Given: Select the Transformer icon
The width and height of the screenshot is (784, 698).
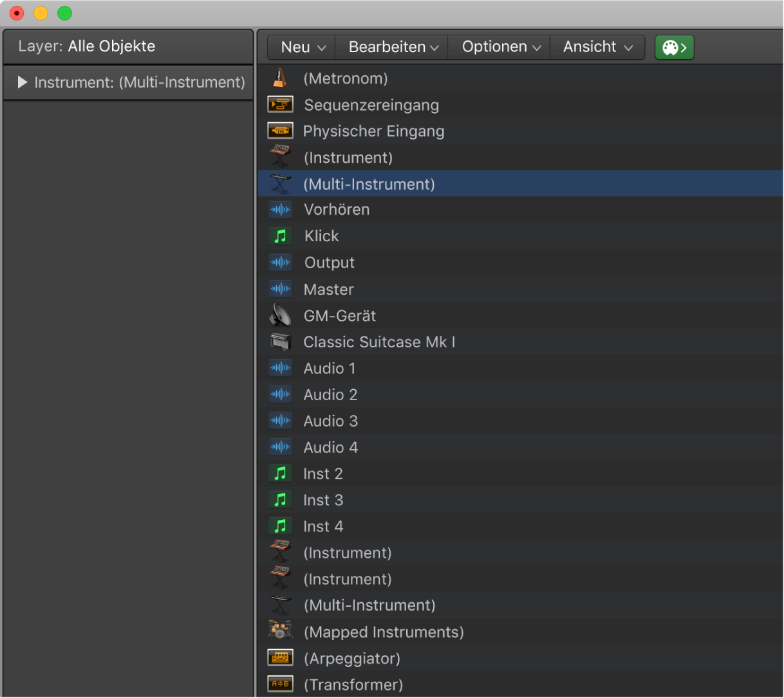Looking at the screenshot, I should pyautogui.click(x=280, y=684).
